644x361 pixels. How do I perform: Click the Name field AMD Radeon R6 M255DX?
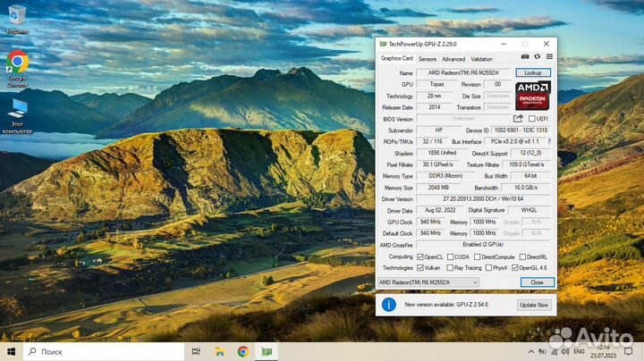(x=463, y=72)
